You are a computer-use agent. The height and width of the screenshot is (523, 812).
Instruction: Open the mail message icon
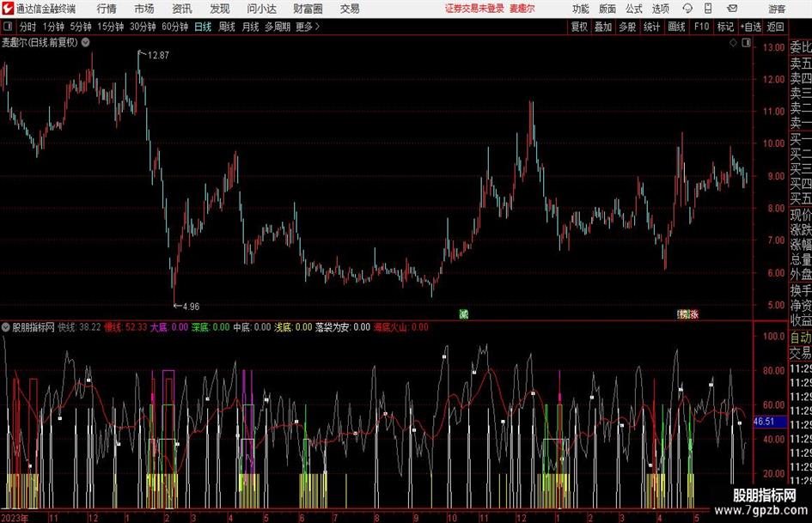[x=732, y=9]
